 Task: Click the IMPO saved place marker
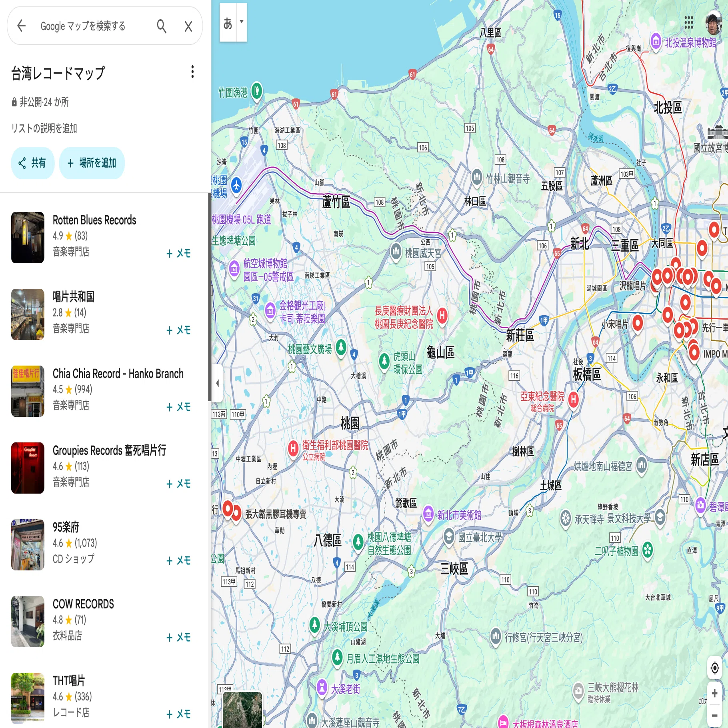pyautogui.click(x=694, y=353)
